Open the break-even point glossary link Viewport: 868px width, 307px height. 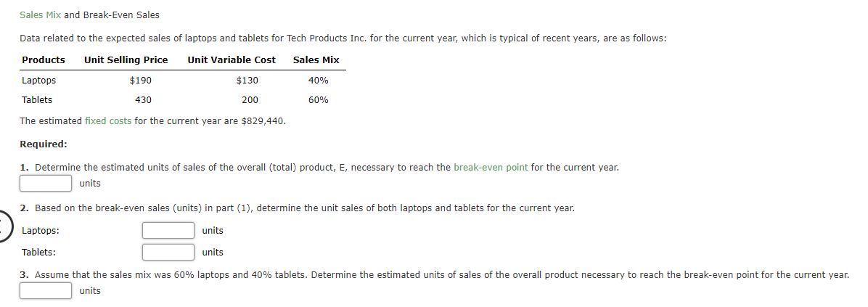tap(491, 167)
